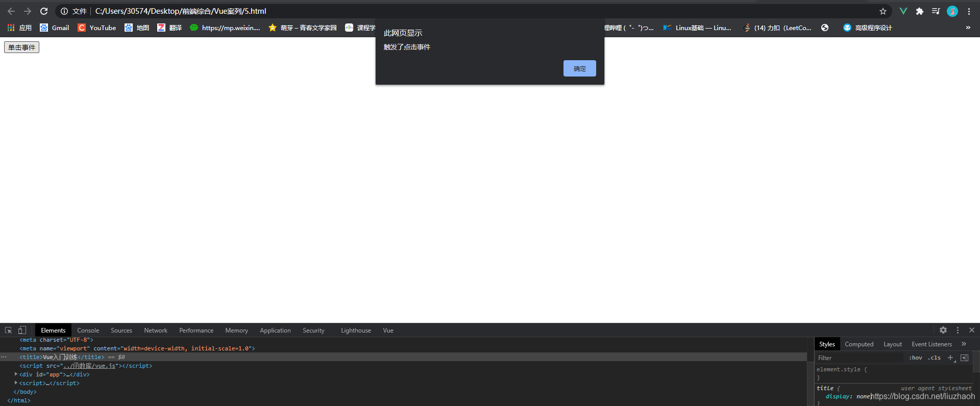This screenshot has width=980, height=406.
Task: Close the DevTools panel
Action: click(x=972, y=330)
